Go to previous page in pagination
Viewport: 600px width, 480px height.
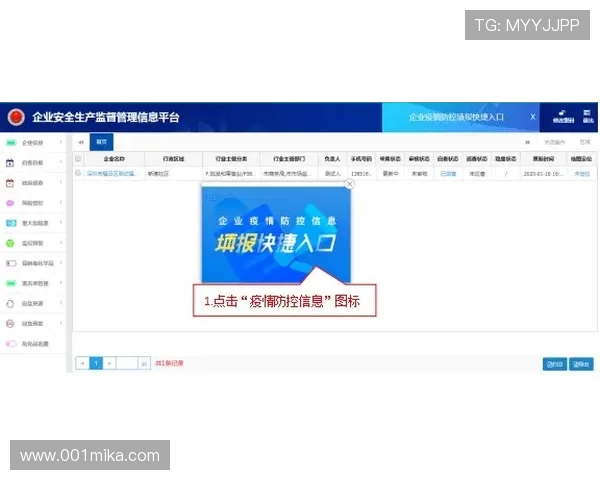pyautogui.click(x=83, y=363)
